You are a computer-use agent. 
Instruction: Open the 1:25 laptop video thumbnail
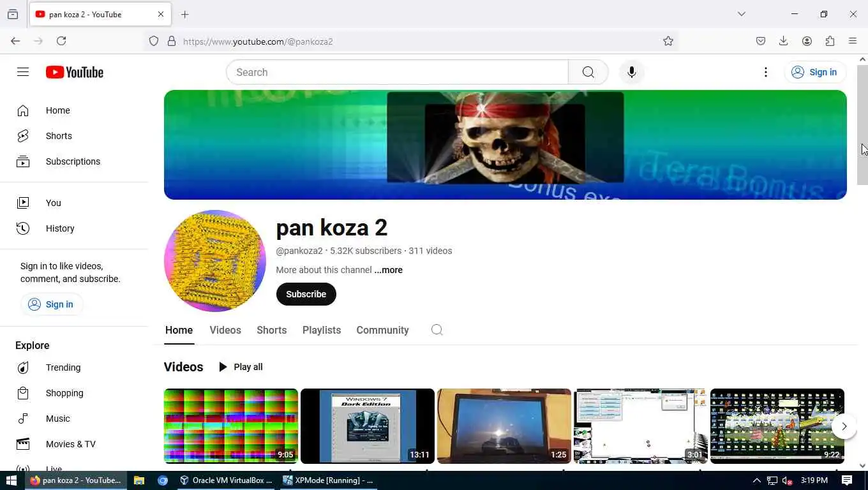coord(504,426)
